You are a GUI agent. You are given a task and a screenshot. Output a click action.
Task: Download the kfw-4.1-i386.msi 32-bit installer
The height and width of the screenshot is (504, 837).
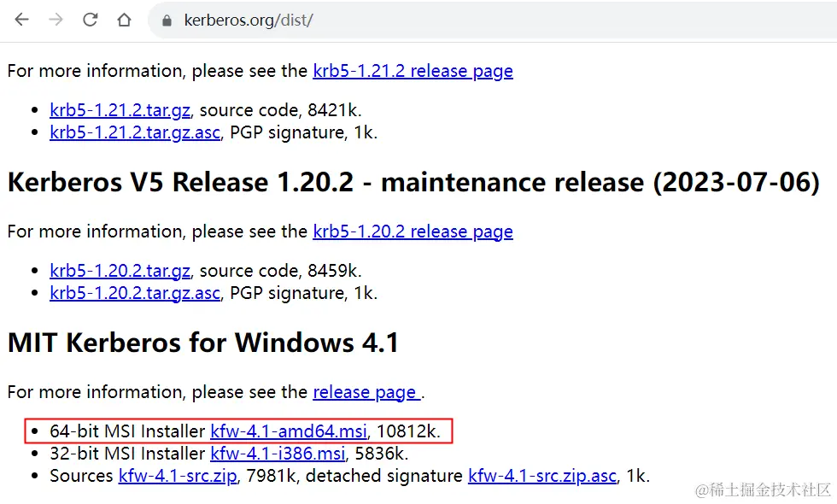click(x=278, y=454)
